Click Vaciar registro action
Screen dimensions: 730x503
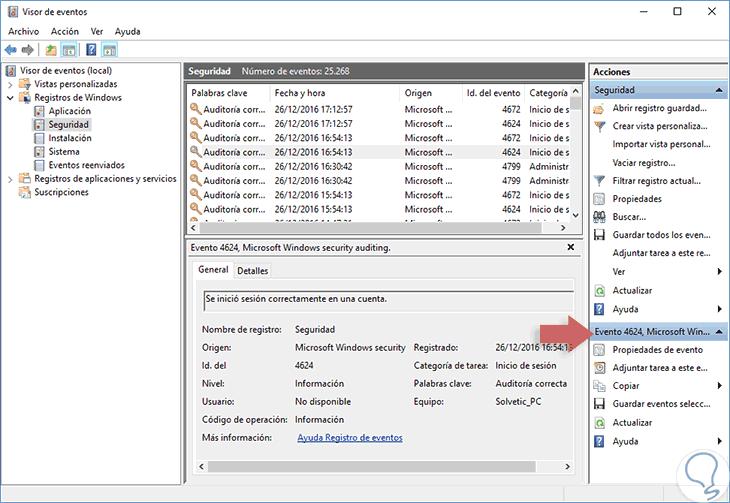[x=643, y=162]
